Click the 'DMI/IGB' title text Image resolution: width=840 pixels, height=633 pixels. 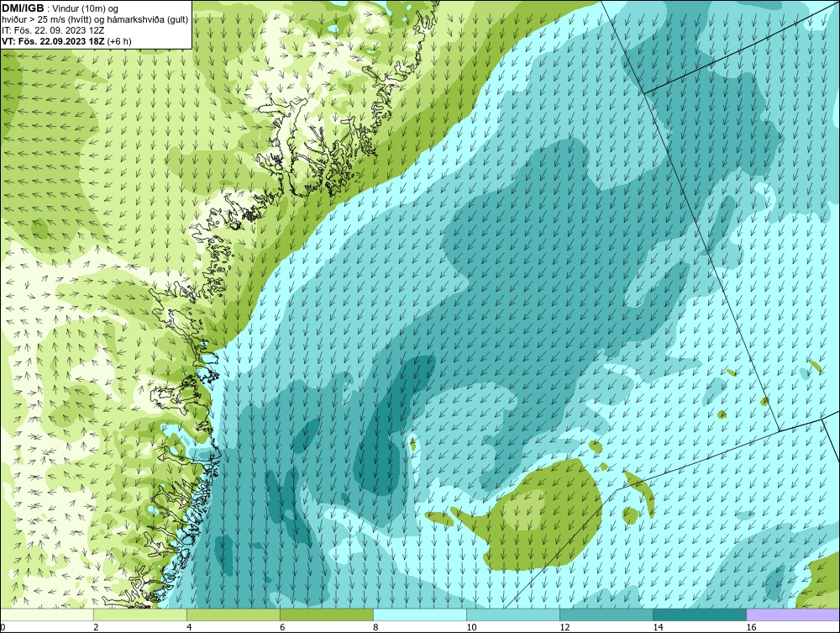point(24,8)
